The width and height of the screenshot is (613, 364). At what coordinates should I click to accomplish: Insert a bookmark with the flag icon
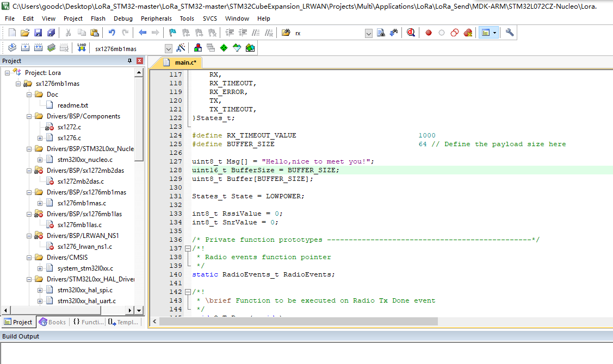coord(172,33)
